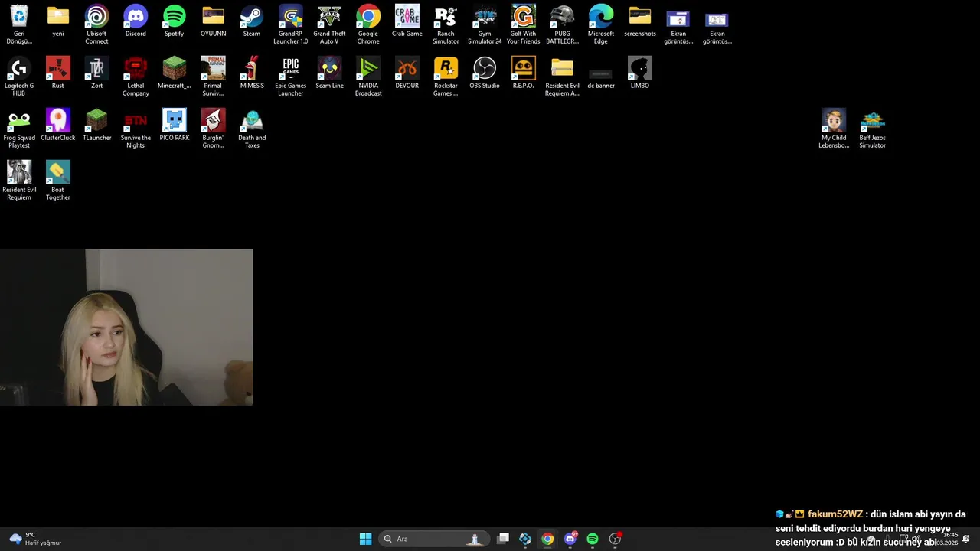Image resolution: width=980 pixels, height=551 pixels.
Task: Open Survive the Nights shortcut
Action: [136, 129]
